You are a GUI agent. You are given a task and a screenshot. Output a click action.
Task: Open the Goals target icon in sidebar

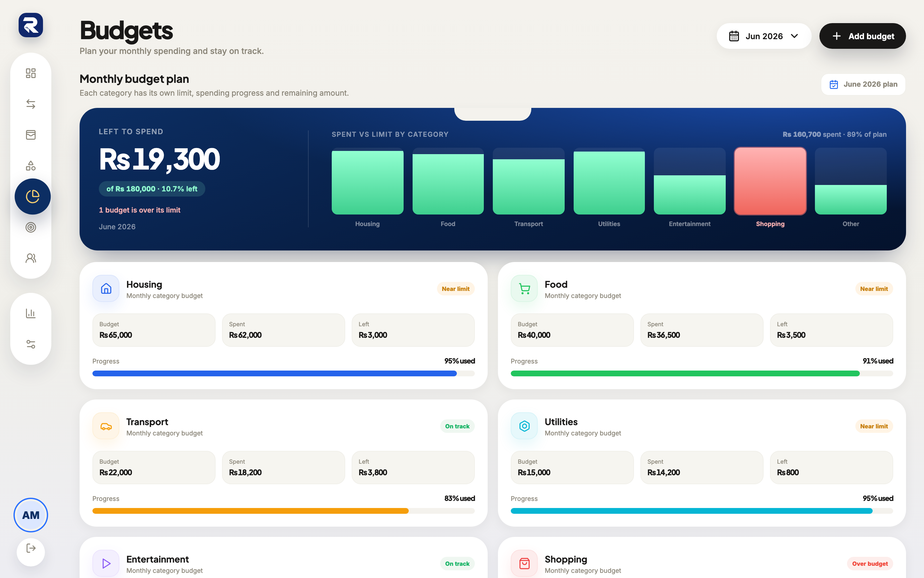30,227
